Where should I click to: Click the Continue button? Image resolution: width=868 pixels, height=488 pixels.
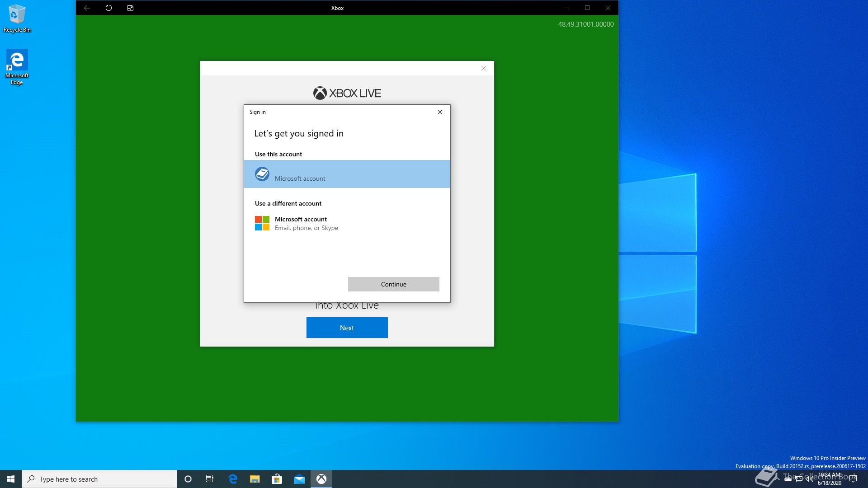coord(394,284)
